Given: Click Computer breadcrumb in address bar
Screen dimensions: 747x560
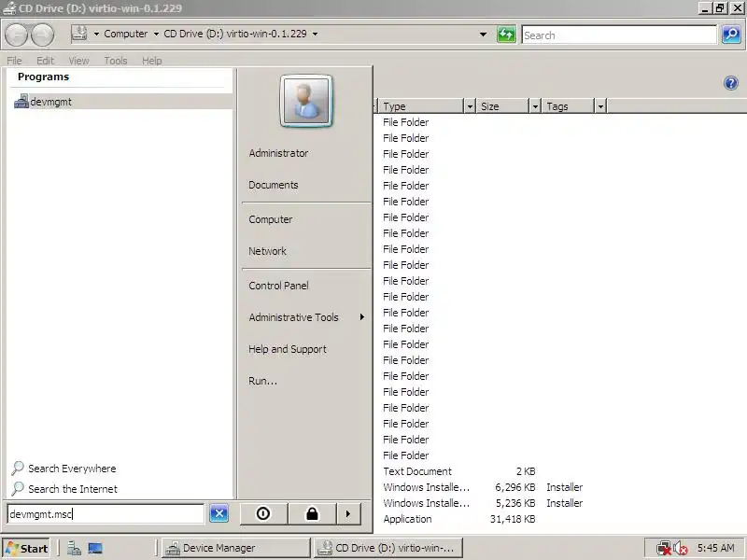Looking at the screenshot, I should 126,34.
